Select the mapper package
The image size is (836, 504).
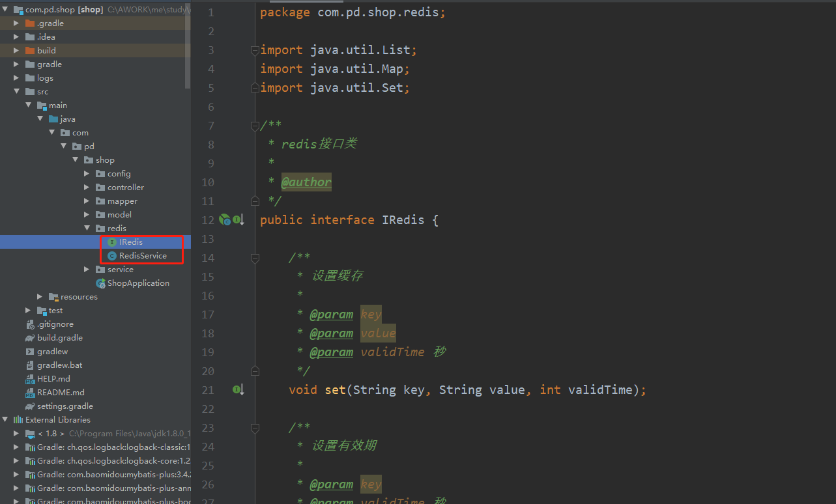[123, 201]
